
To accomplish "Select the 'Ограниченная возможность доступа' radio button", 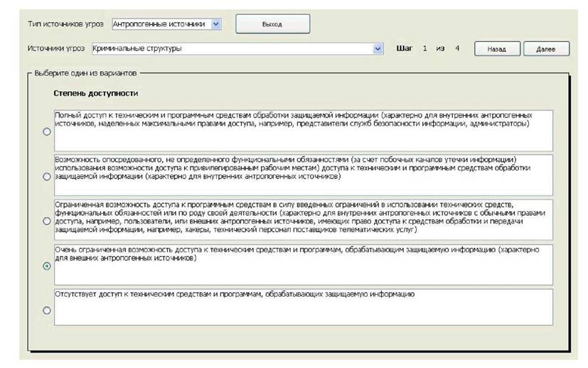I will tap(47, 221).
